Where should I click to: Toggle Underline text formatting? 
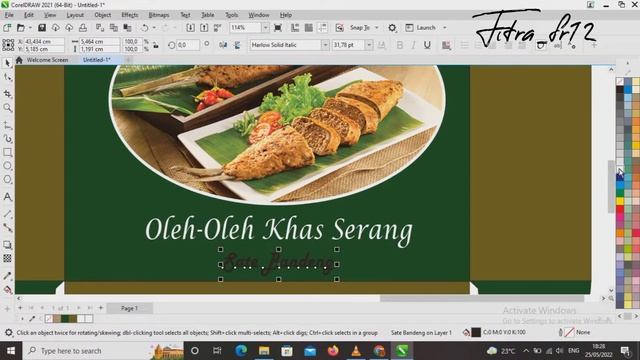coord(427,45)
